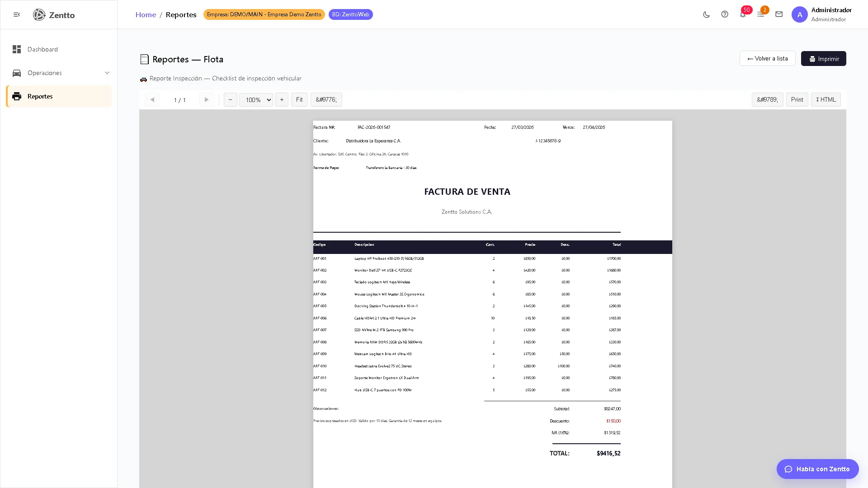Image resolution: width=868 pixels, height=488 pixels.
Task: Click the Total column header
Action: click(617, 244)
